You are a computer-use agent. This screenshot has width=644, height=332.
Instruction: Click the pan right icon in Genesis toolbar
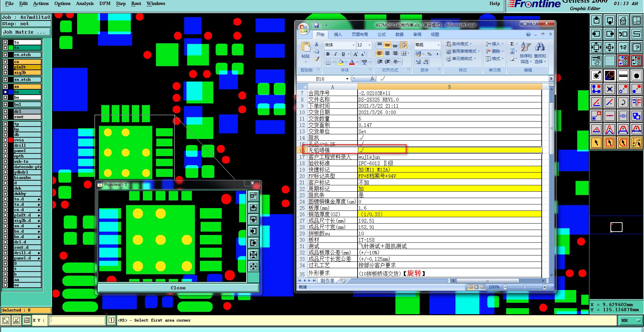(610, 34)
